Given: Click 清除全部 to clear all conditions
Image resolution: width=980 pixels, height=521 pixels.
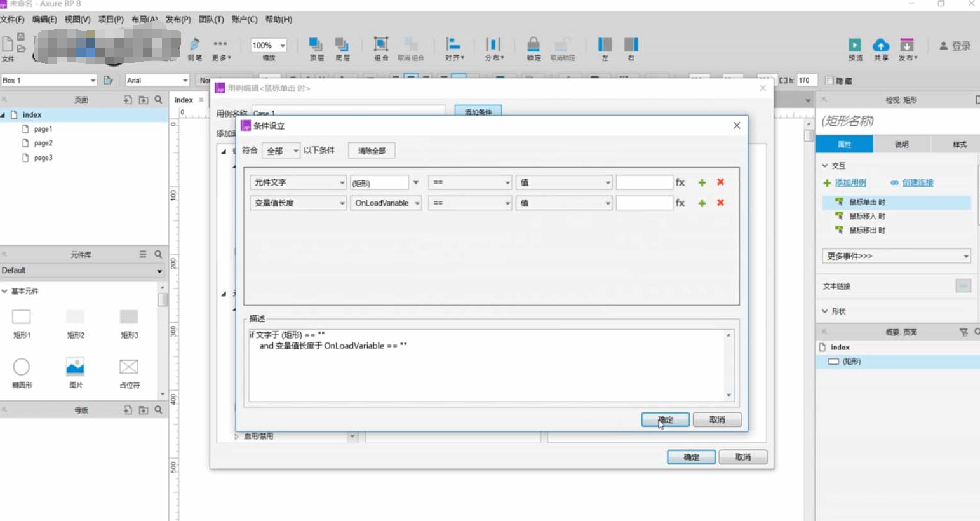Looking at the screenshot, I should click(372, 150).
